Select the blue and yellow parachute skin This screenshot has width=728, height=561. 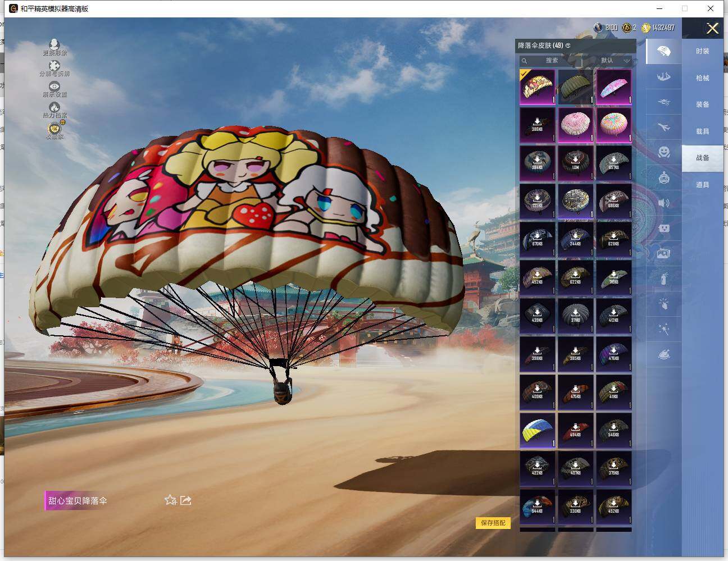tap(538, 430)
